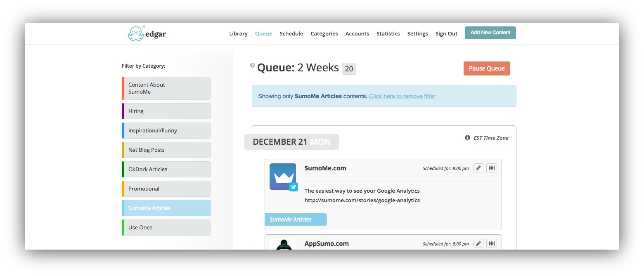This screenshot has width=644, height=276.
Task: Click the Filter by Category label
Action: click(143, 66)
